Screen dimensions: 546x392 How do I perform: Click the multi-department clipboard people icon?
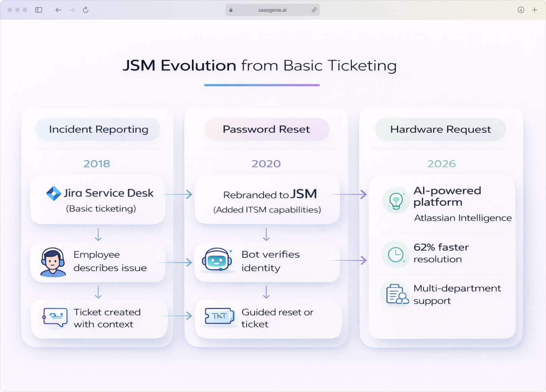coord(397,295)
